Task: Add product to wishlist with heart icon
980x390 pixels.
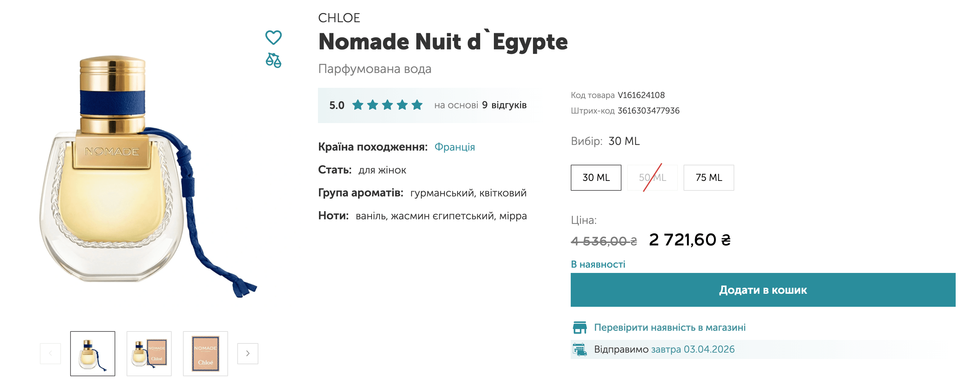Action: click(273, 37)
